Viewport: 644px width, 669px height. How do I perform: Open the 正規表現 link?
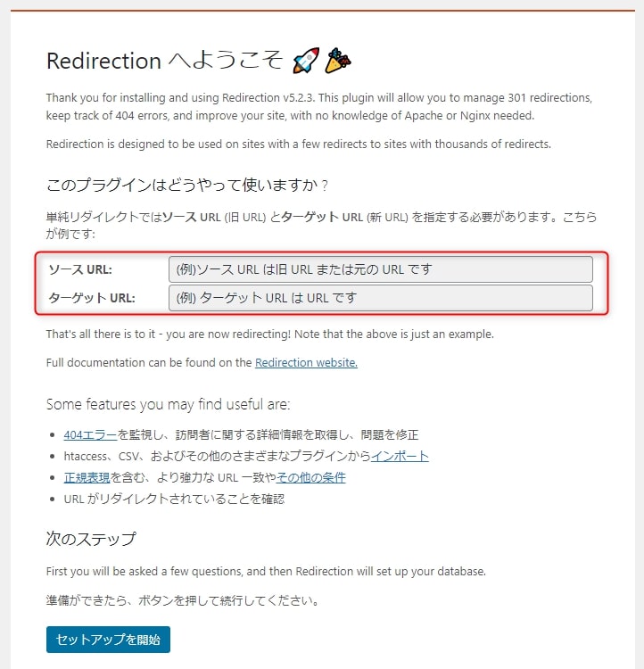coord(87,477)
